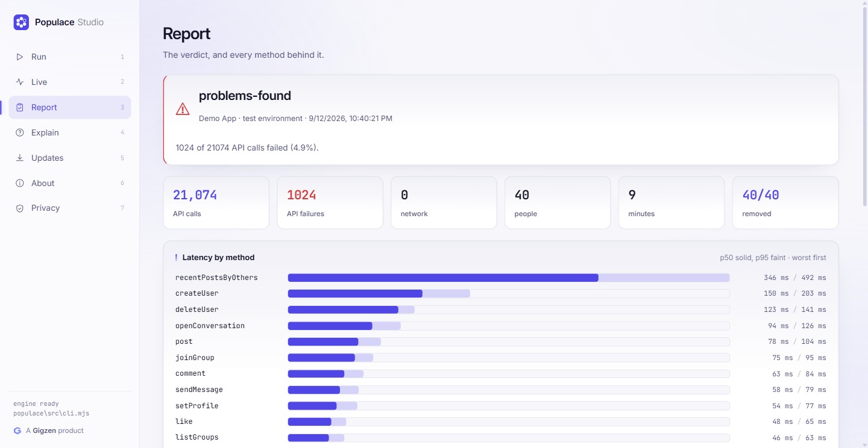Go to the Updates page
The image size is (868, 448).
70,158
